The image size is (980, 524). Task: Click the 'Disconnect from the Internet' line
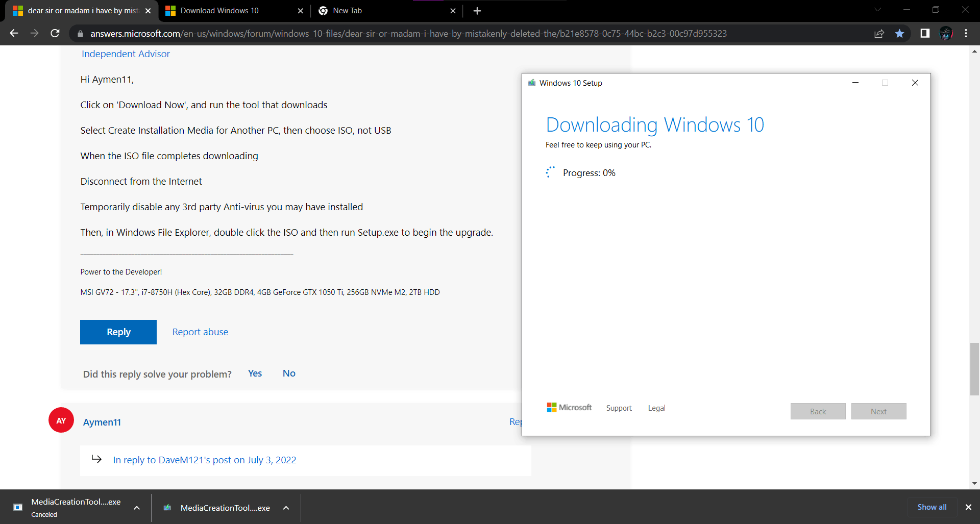(141, 182)
